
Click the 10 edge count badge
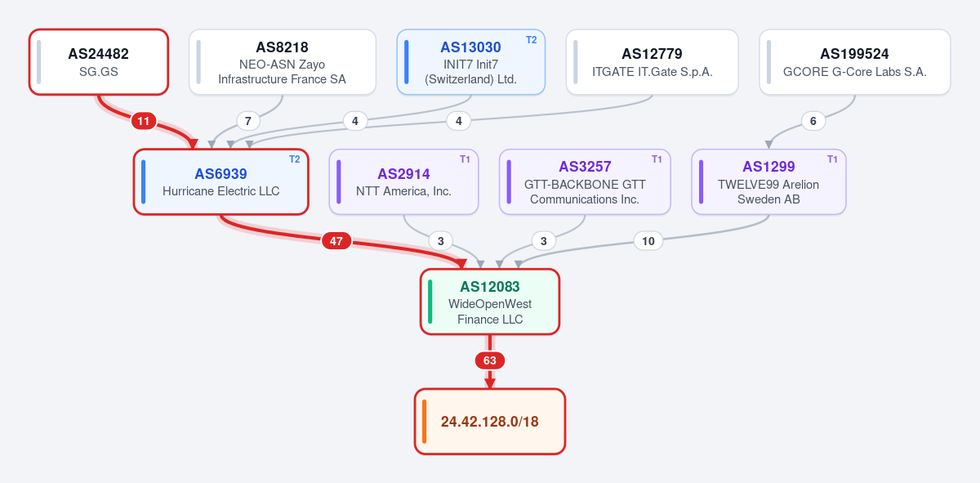(648, 241)
